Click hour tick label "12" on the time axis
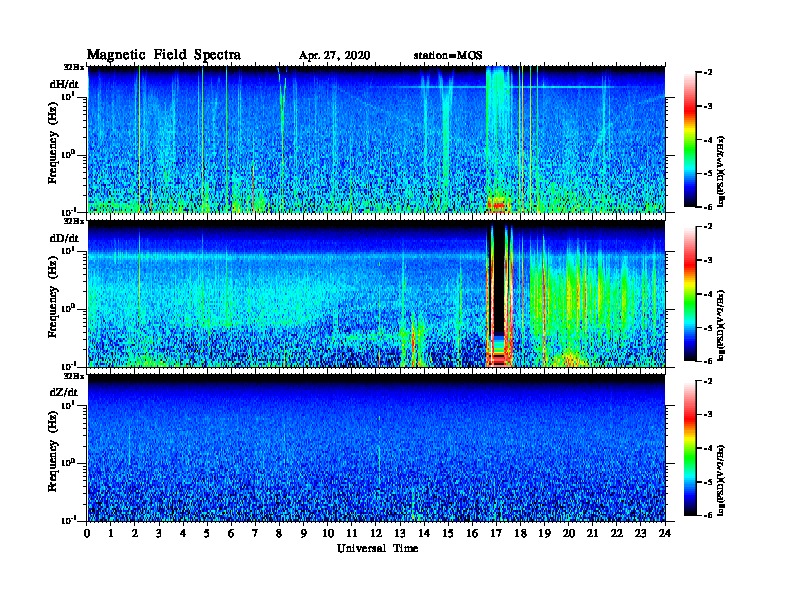The image size is (792, 612). coord(376,533)
